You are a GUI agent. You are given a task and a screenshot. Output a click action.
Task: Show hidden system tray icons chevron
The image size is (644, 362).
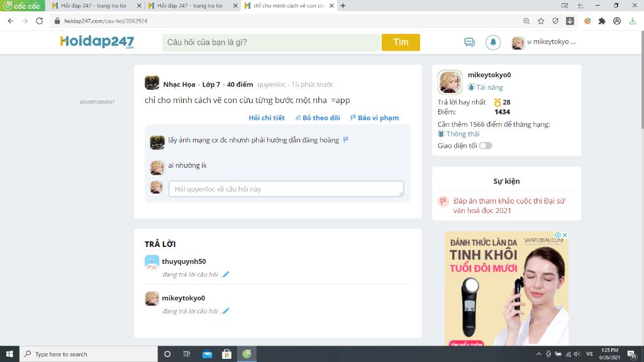538,354
